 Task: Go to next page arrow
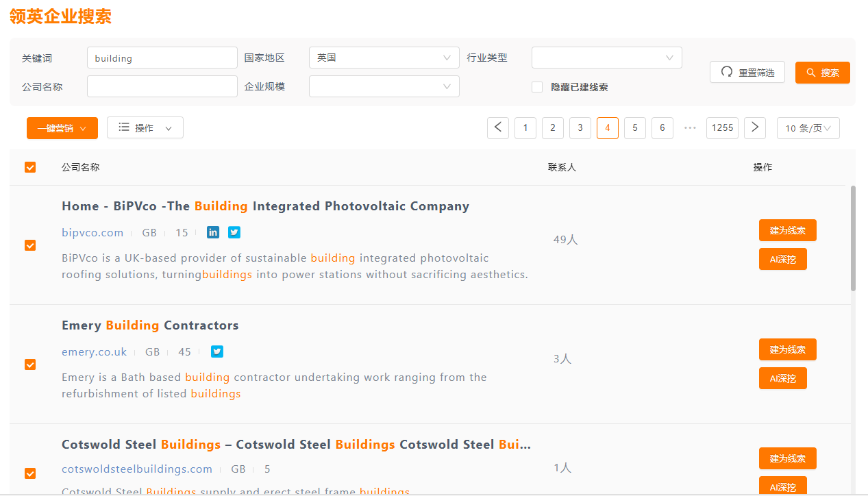[x=755, y=128]
